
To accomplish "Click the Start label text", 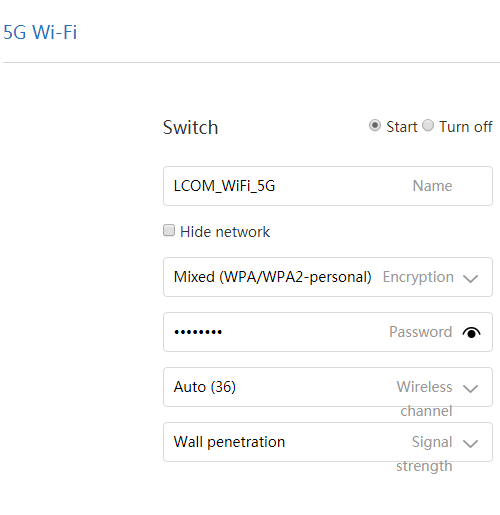I will tap(401, 127).
